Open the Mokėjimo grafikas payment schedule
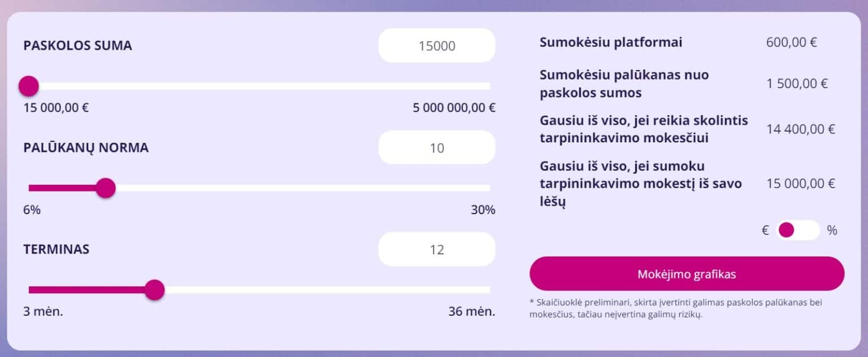Image resolution: width=868 pixels, height=357 pixels. (687, 274)
